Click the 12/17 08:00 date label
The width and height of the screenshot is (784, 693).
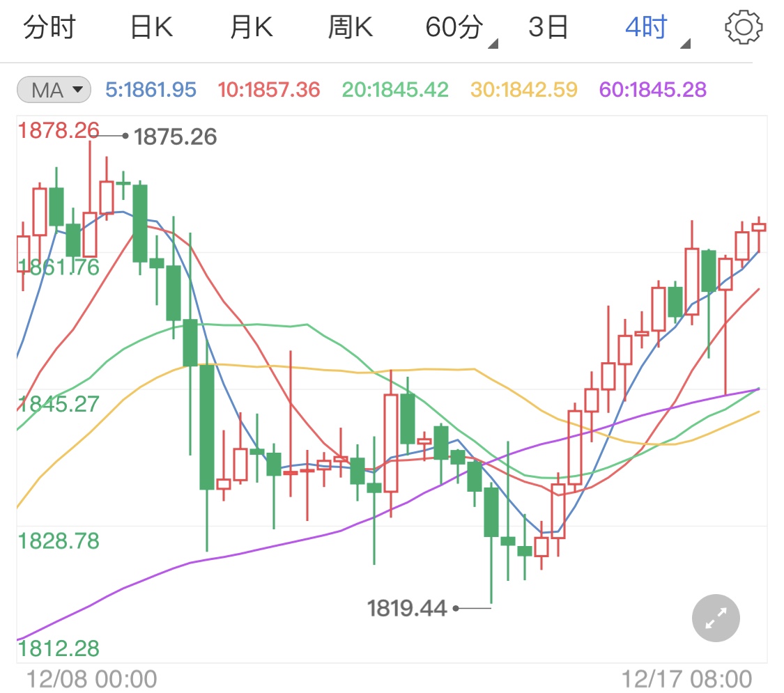click(686, 679)
